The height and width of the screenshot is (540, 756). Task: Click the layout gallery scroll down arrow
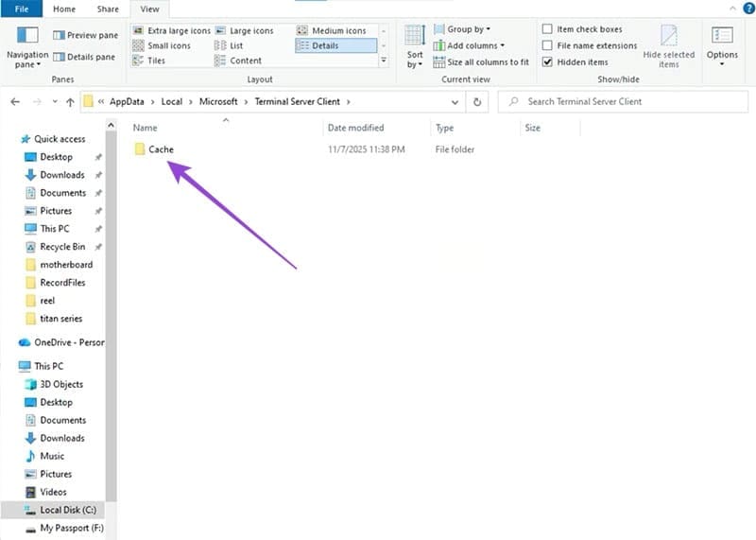click(384, 45)
